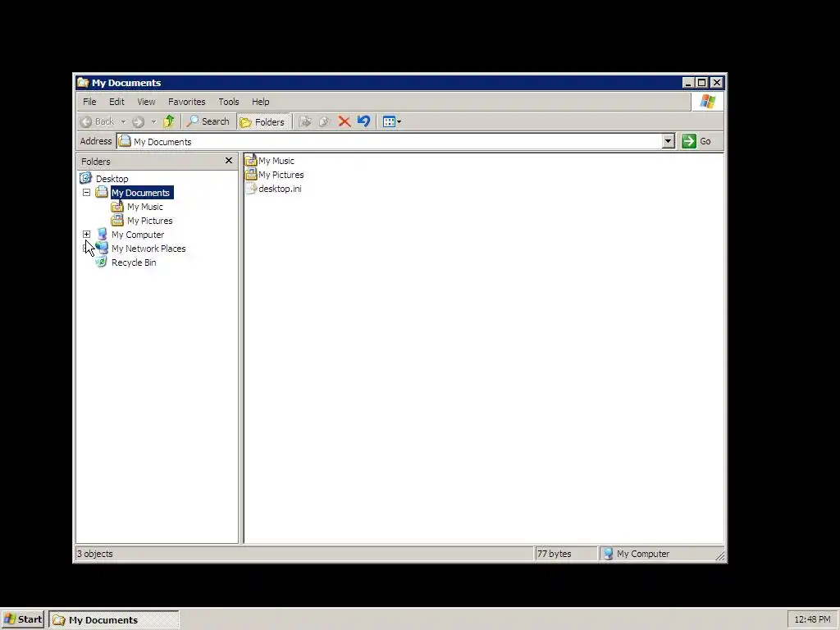
Task: Click the Recycle Bin tree icon
Action: pyautogui.click(x=101, y=262)
